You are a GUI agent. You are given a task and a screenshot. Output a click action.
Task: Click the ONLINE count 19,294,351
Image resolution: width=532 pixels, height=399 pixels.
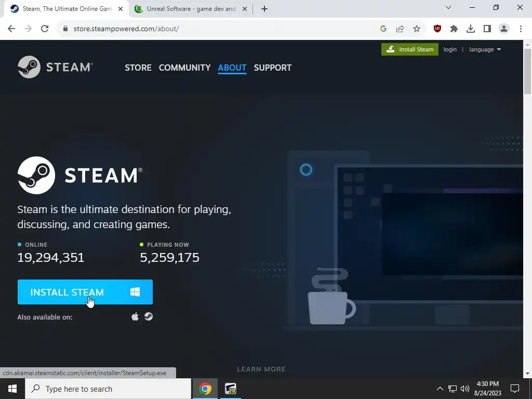pos(50,258)
